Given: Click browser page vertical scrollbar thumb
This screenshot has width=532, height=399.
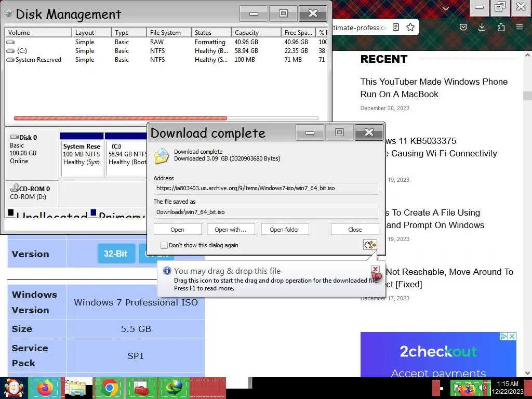Looking at the screenshot, I should pos(527,96).
